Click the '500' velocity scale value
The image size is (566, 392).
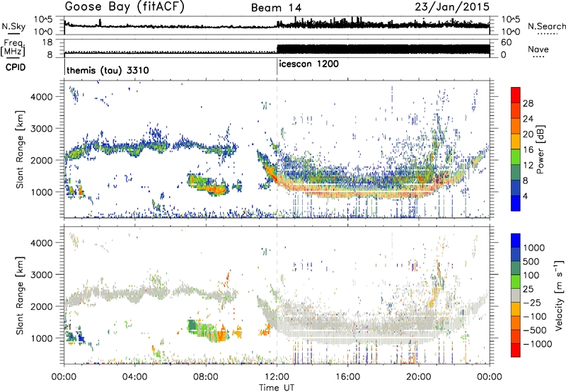click(531, 262)
